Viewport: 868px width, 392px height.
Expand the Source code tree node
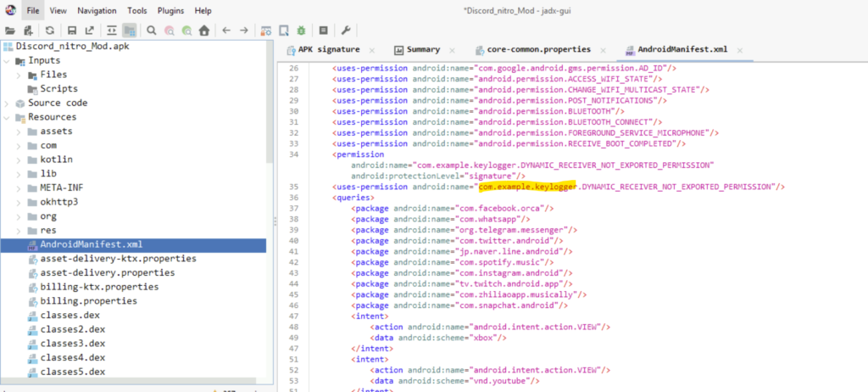point(8,103)
